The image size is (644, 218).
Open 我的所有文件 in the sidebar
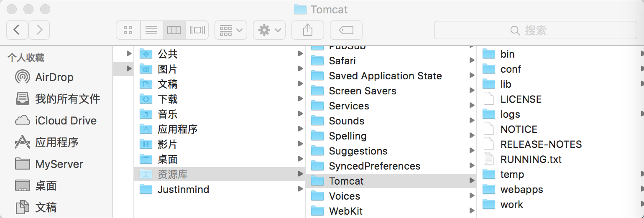[x=56, y=99]
